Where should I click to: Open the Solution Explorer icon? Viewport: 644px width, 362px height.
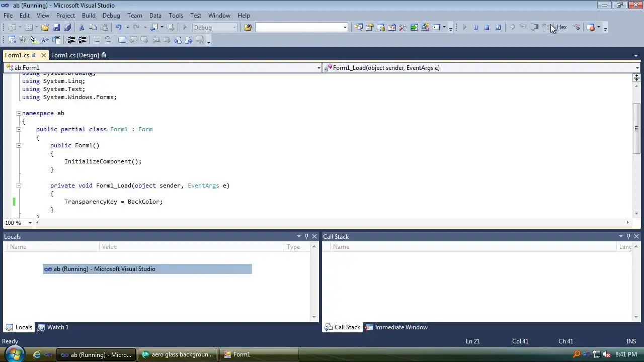[358, 27]
